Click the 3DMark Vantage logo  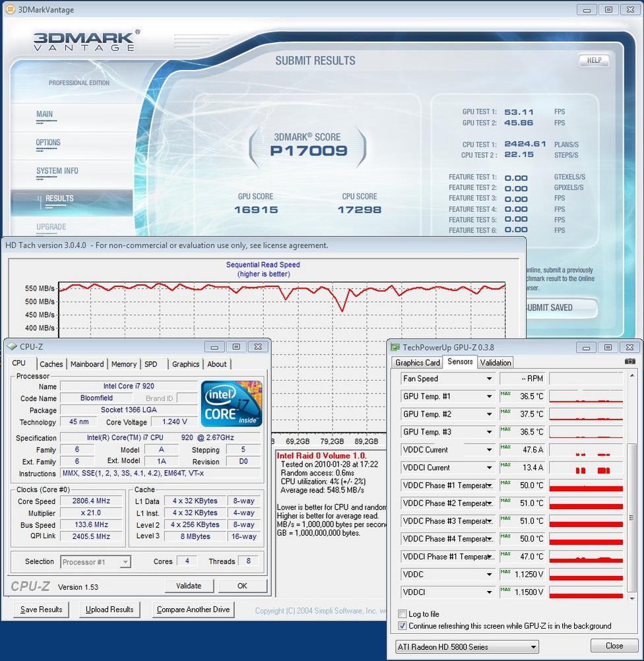click(x=86, y=41)
